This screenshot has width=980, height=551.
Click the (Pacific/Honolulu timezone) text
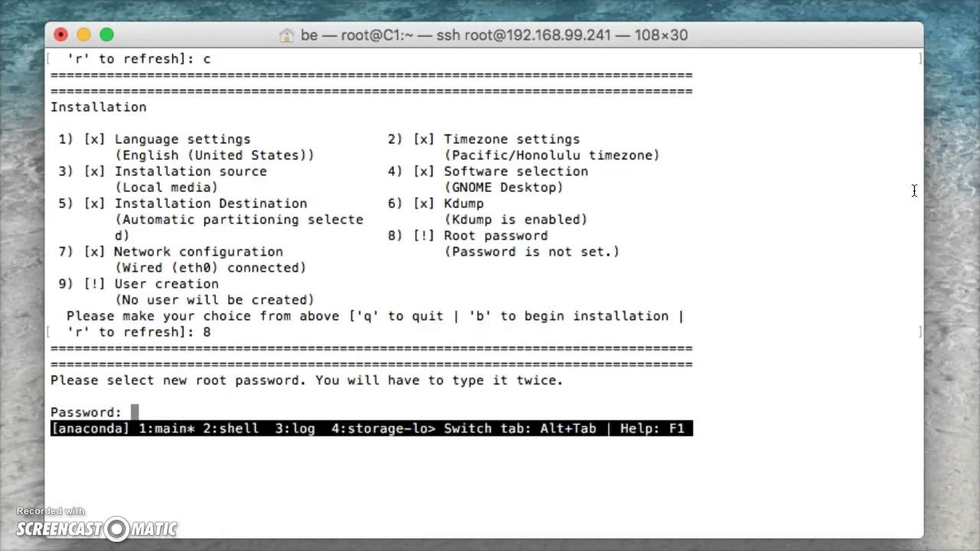point(551,155)
